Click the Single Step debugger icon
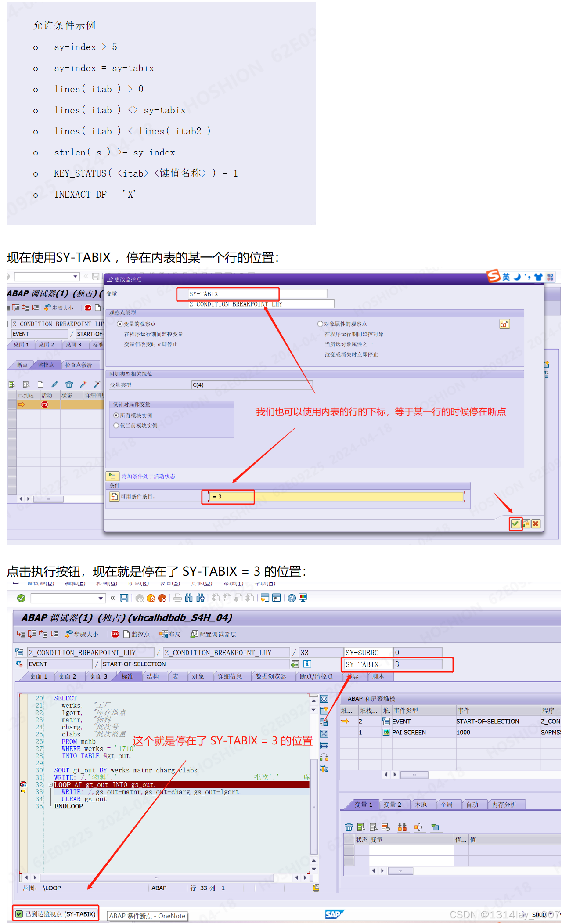562x924 pixels. [21, 634]
